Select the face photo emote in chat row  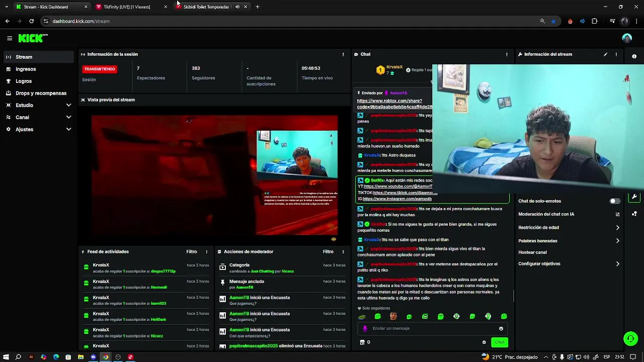393,316
